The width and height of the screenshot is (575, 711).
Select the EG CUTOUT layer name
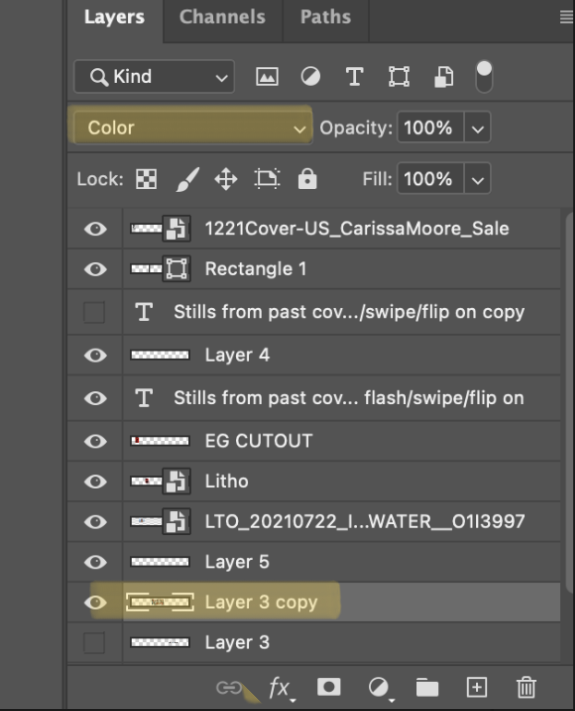coord(258,441)
